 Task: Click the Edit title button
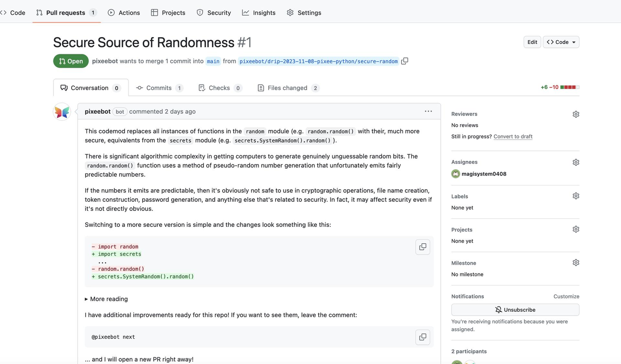(x=532, y=42)
